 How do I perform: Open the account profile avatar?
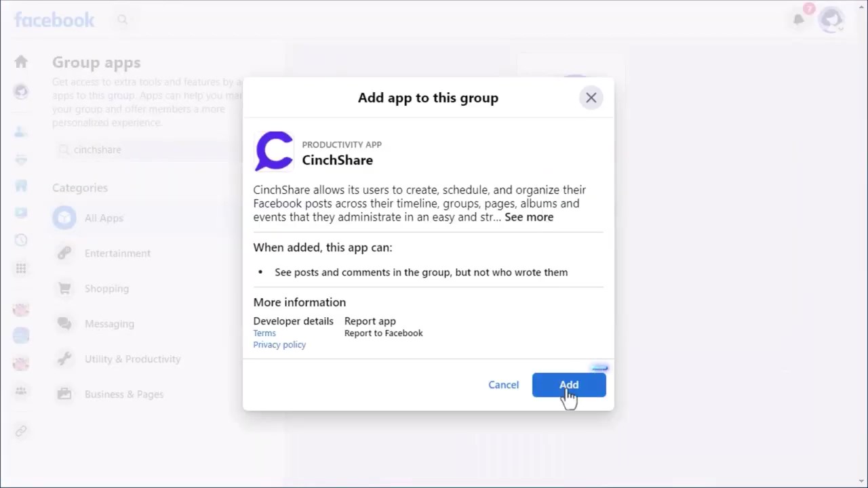click(x=830, y=19)
